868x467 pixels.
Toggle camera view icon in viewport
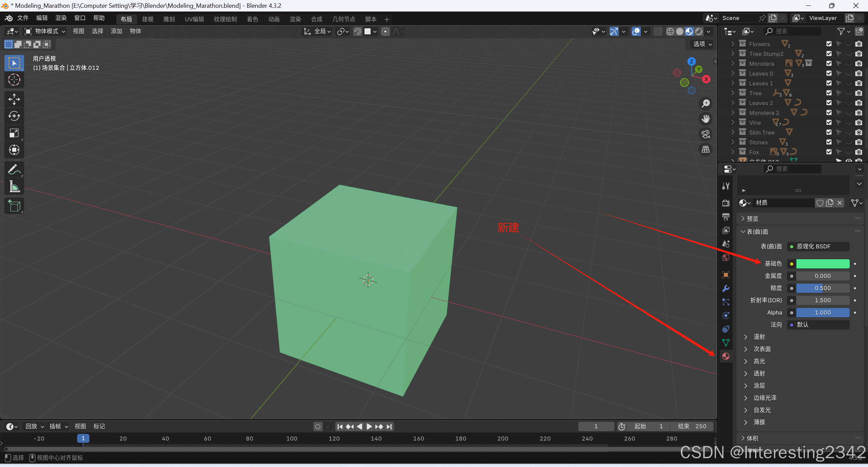pos(706,134)
